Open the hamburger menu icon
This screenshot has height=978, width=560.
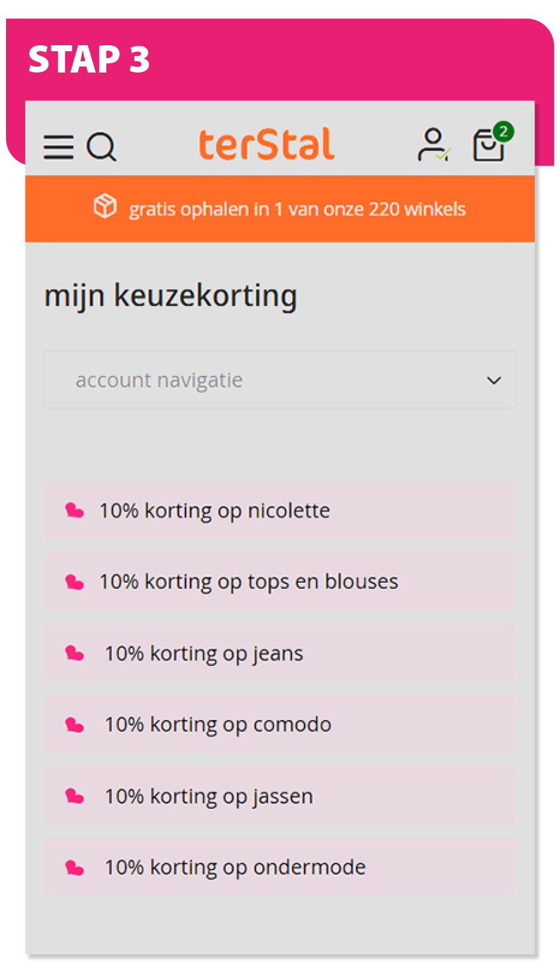pos(59,147)
